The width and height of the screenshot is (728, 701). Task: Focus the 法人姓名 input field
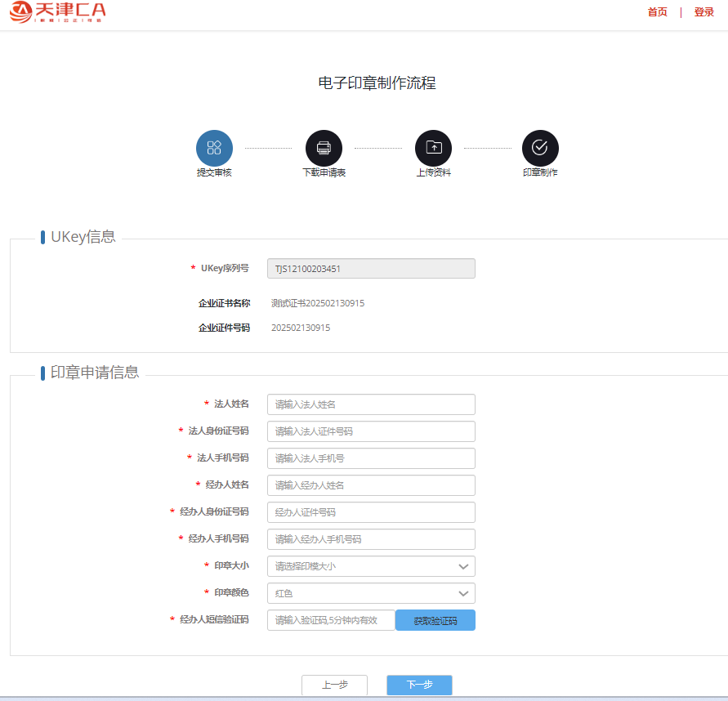click(x=371, y=404)
